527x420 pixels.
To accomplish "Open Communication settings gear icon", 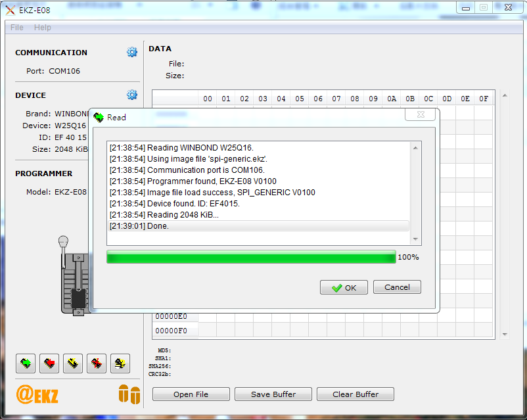I will coord(132,53).
